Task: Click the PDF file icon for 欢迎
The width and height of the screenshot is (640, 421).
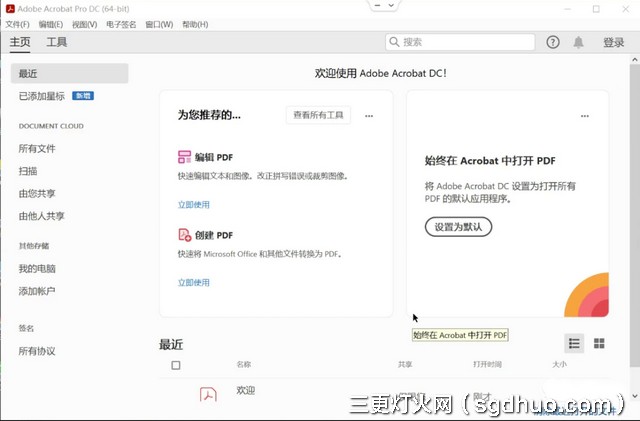Action: point(208,394)
